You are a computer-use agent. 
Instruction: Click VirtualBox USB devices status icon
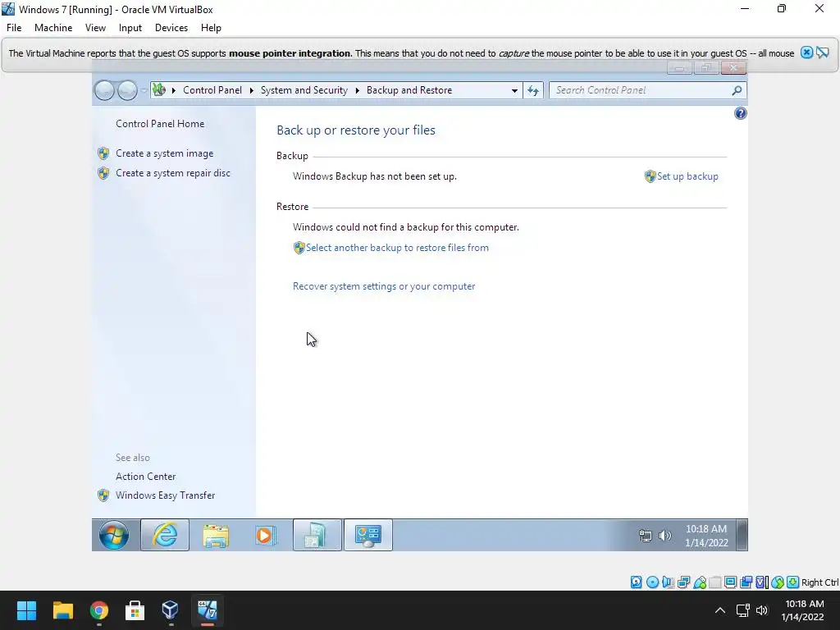(x=699, y=582)
